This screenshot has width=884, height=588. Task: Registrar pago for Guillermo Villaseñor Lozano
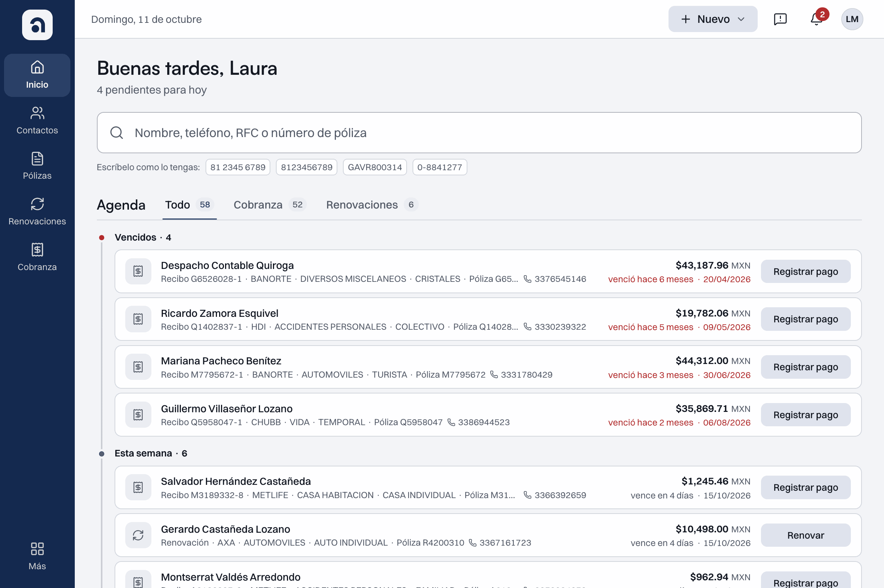(x=805, y=415)
